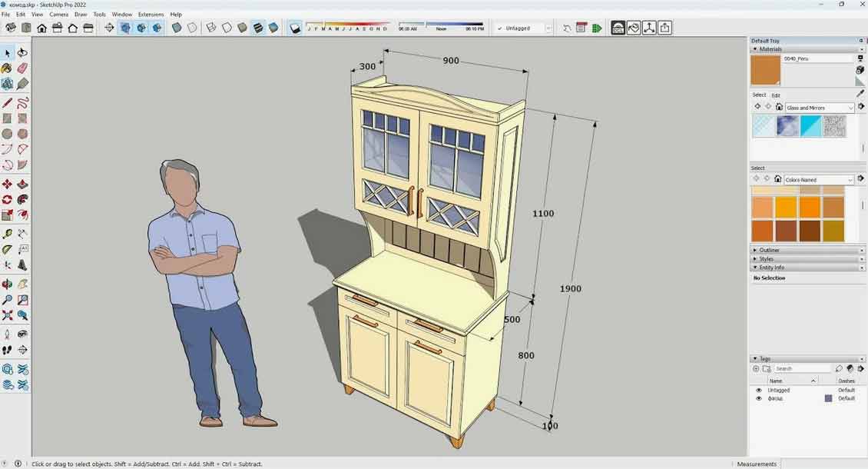The width and height of the screenshot is (868, 469).
Task: Adjust the shadow time of day slider
Action: 441,25
